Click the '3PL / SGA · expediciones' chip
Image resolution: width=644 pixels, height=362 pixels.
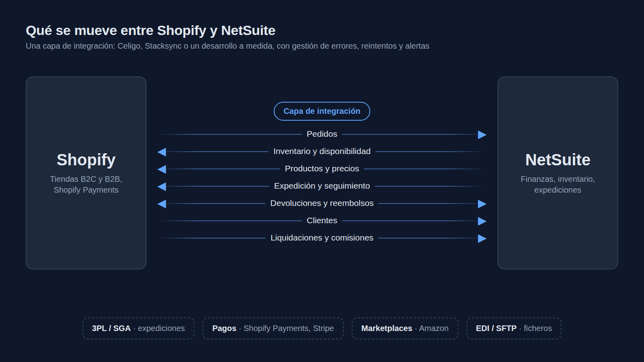click(x=138, y=328)
